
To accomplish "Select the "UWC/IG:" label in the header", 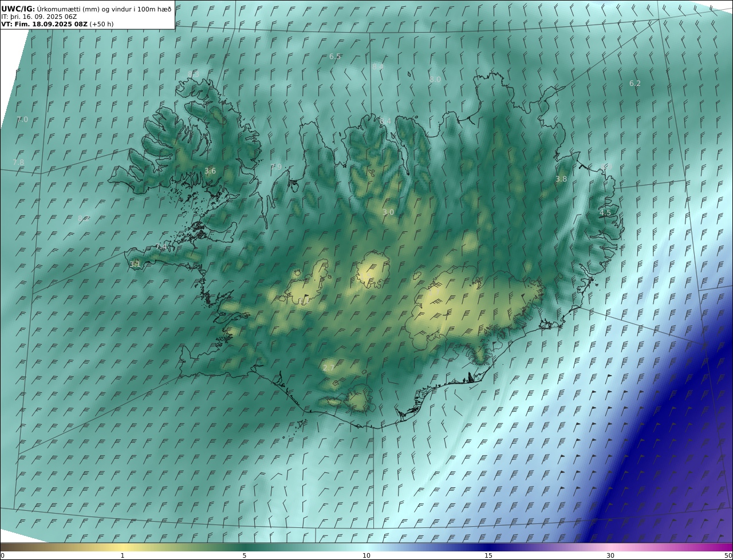I will pyautogui.click(x=18, y=9).
